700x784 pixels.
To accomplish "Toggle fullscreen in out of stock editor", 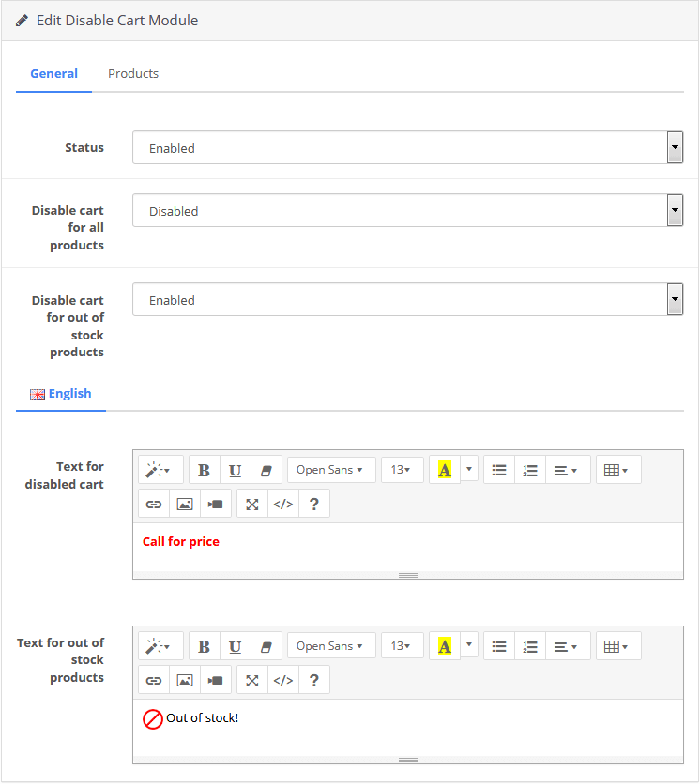I will 252,680.
